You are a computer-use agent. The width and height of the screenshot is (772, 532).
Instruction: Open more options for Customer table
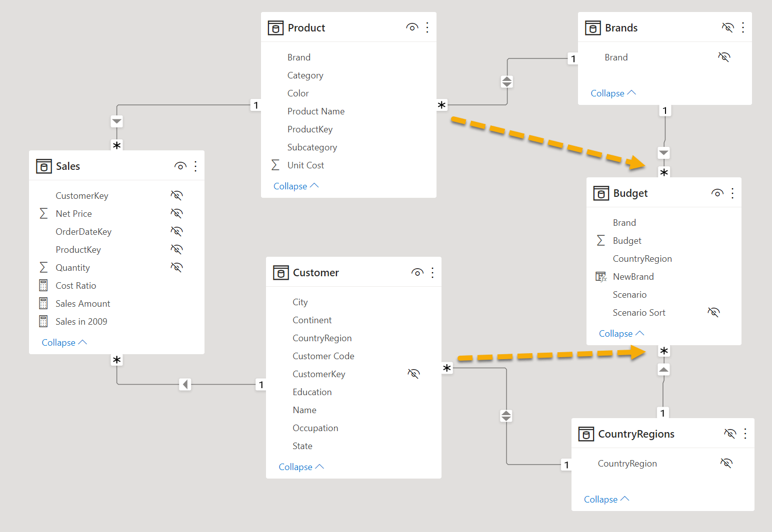[432, 272]
